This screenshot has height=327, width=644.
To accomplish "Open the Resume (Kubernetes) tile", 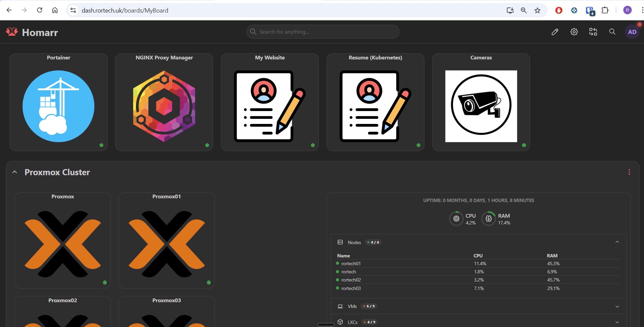I will (376, 102).
